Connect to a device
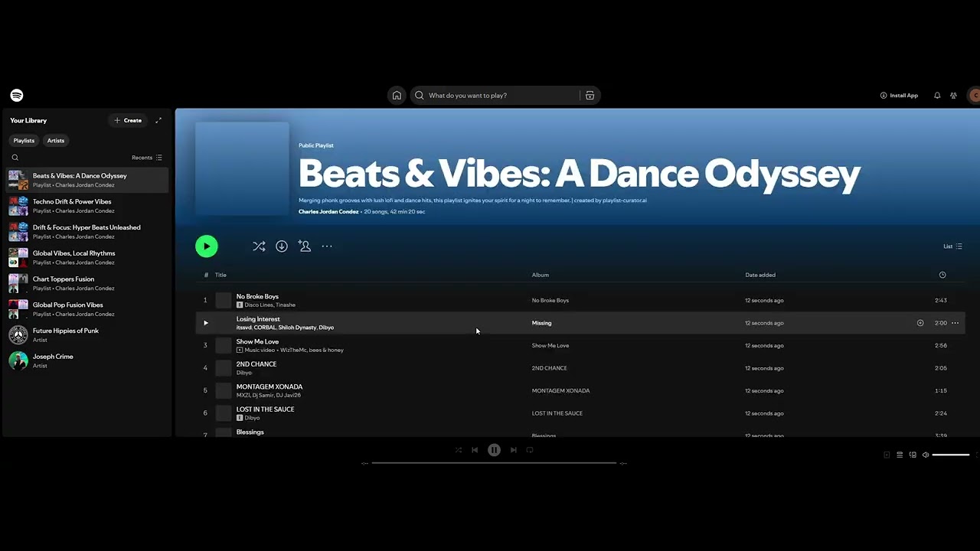Screen dimensions: 980x551 (913, 455)
